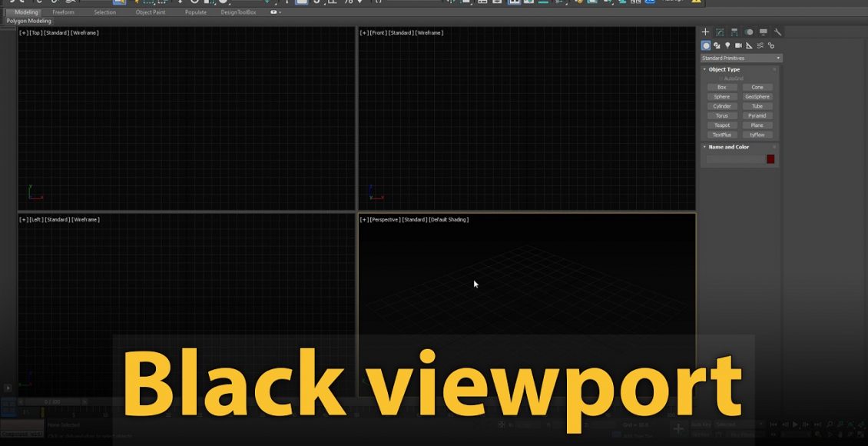Click the object name input field
The height and width of the screenshot is (446, 868).
click(x=735, y=159)
